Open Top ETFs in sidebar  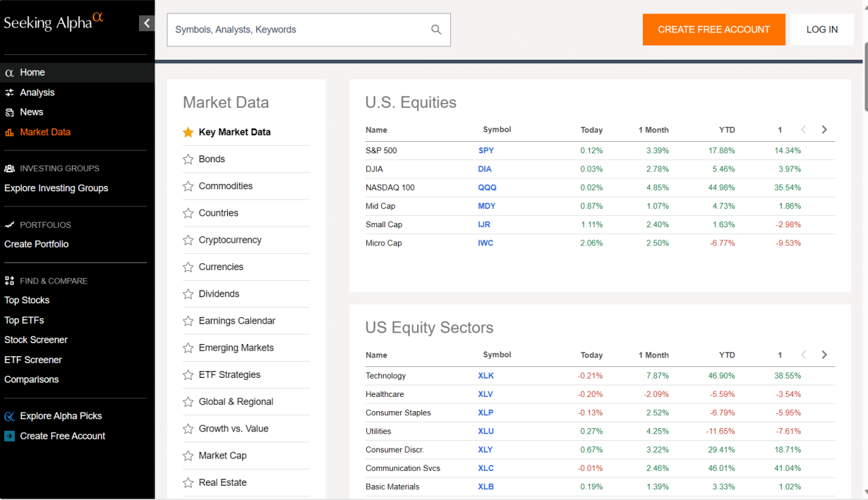[24, 320]
